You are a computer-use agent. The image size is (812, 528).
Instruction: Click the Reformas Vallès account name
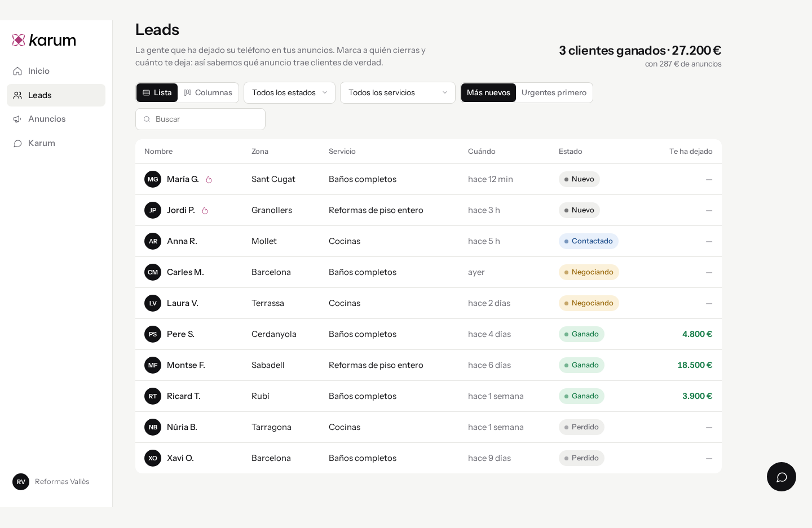(x=62, y=482)
